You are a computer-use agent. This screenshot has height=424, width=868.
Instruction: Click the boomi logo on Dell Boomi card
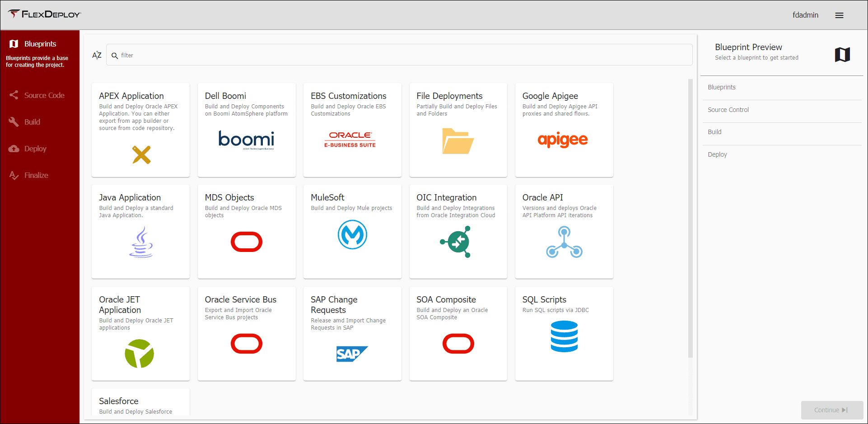coord(247,140)
